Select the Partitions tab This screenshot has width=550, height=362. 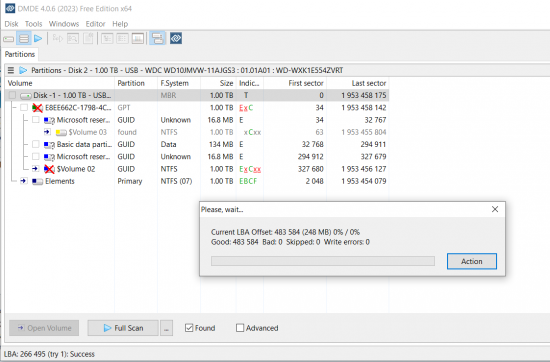[20, 54]
